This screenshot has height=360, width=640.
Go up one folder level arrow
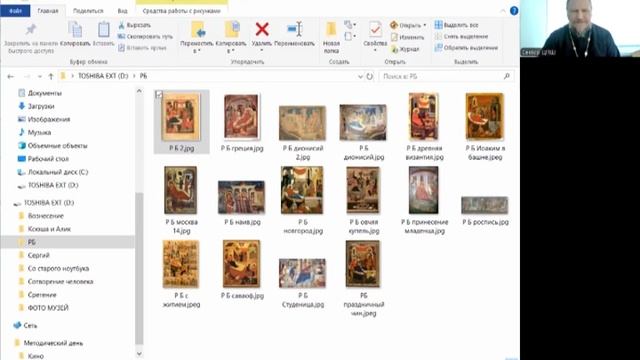coord(51,76)
